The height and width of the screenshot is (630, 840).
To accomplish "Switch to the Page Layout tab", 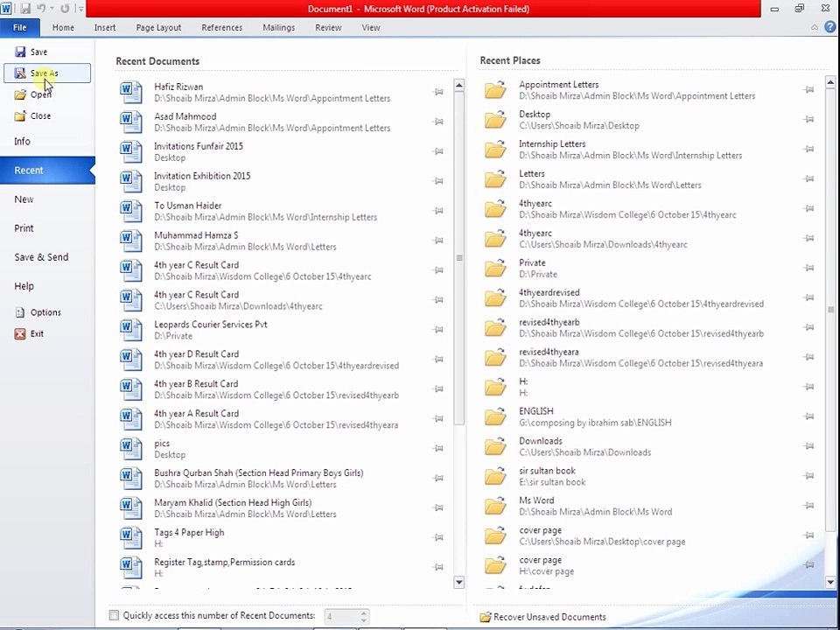I will 158,27.
